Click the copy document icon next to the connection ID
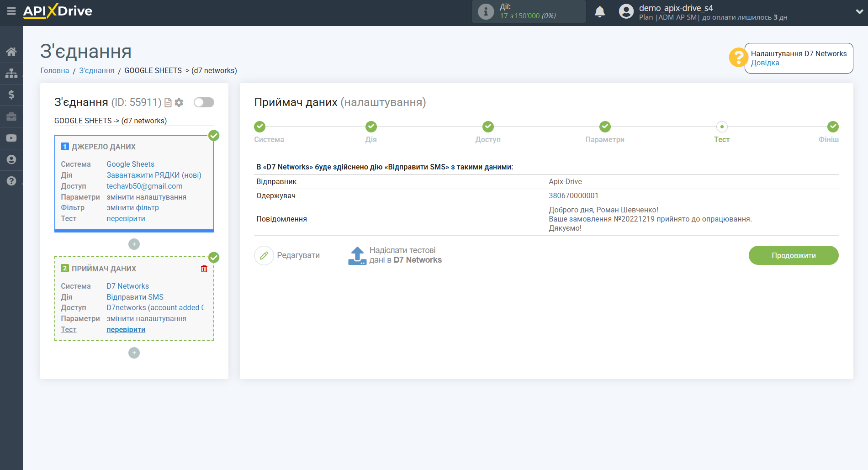The width and height of the screenshot is (868, 470). pos(168,103)
